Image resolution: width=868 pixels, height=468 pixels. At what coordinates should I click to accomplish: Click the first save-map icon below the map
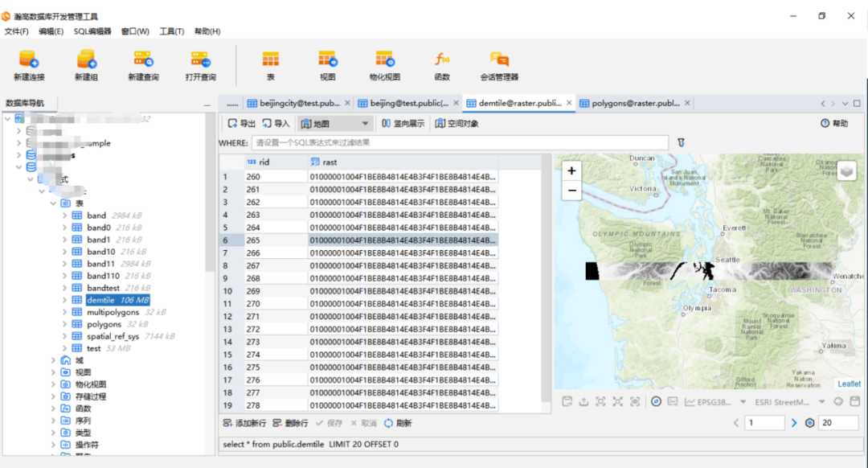tap(567, 401)
